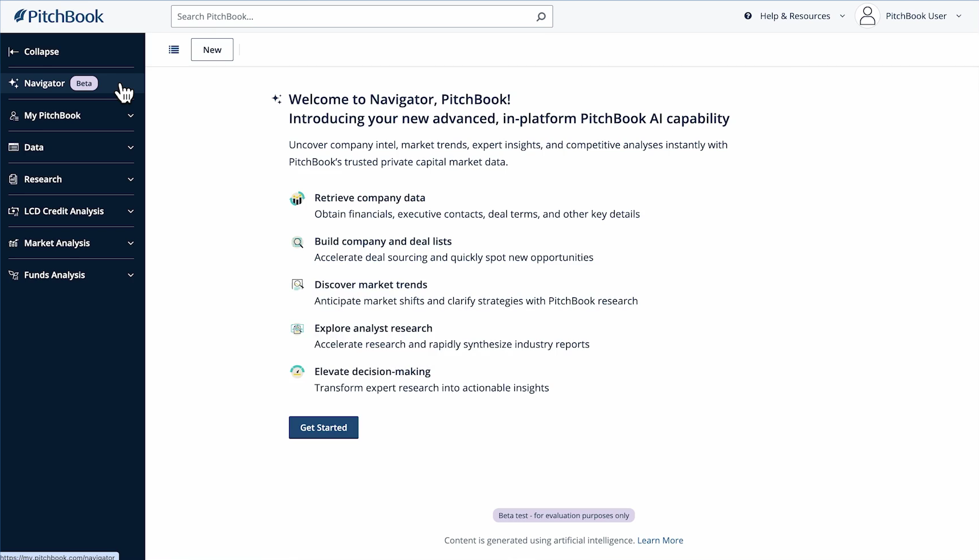Click the sparkle icon beside Welcome heading

[277, 99]
